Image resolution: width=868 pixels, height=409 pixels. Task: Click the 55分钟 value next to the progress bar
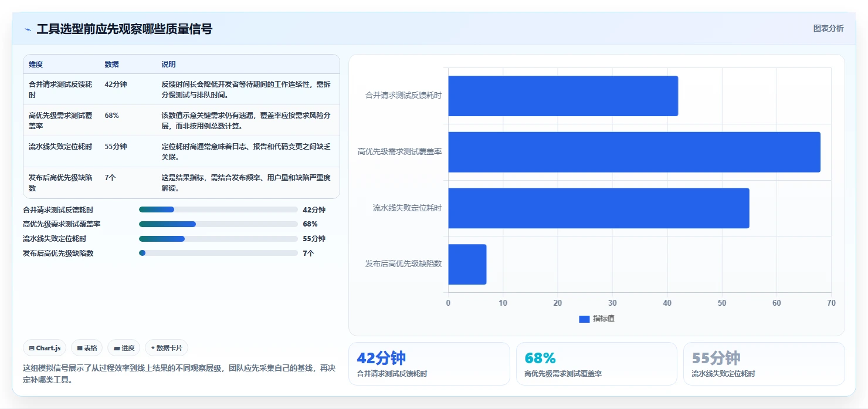pos(314,239)
